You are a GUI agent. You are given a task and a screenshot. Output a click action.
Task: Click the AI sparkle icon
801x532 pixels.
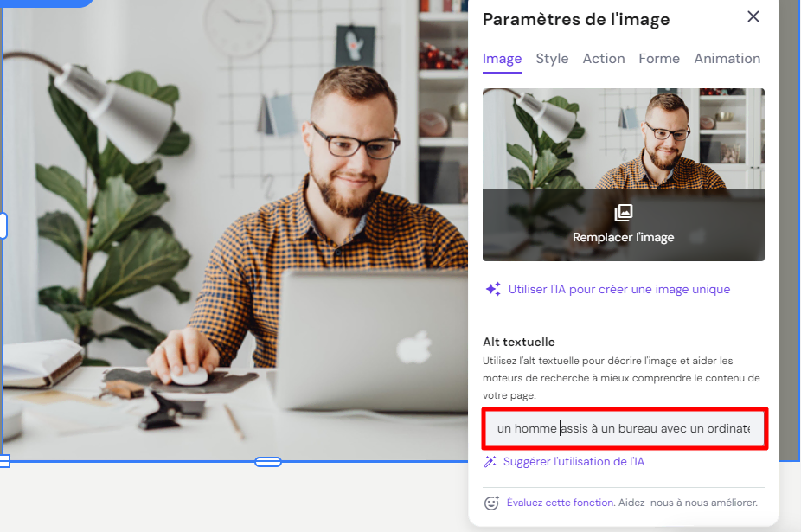[x=493, y=289]
